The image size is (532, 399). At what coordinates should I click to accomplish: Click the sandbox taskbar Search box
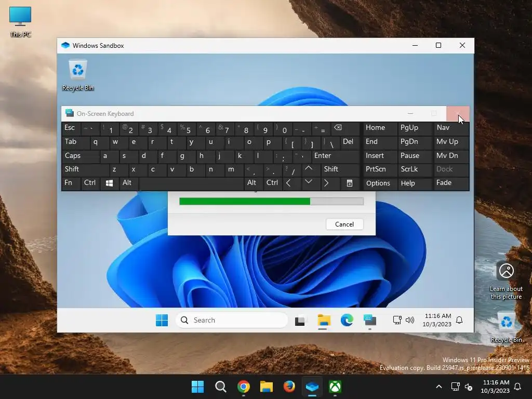pyautogui.click(x=232, y=320)
